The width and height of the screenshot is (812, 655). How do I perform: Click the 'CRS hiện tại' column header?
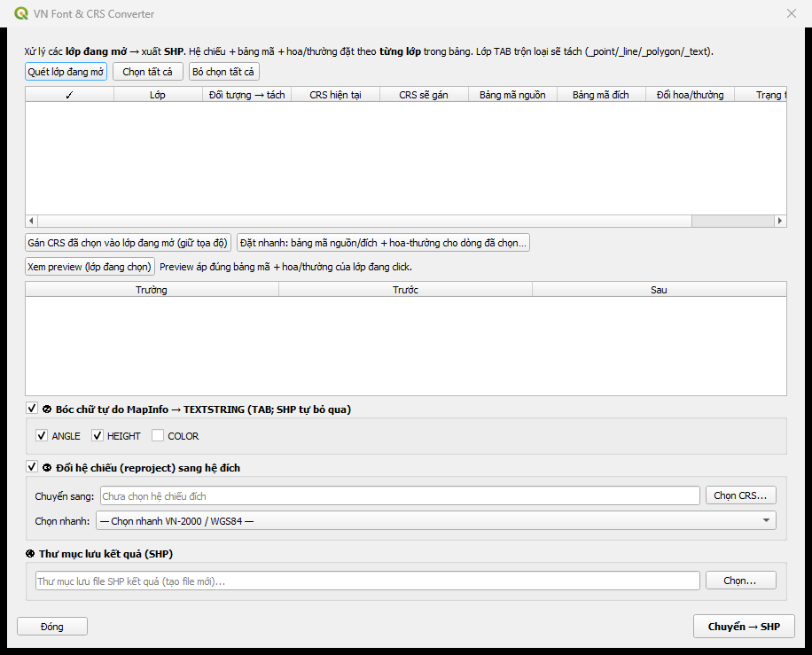coord(336,95)
